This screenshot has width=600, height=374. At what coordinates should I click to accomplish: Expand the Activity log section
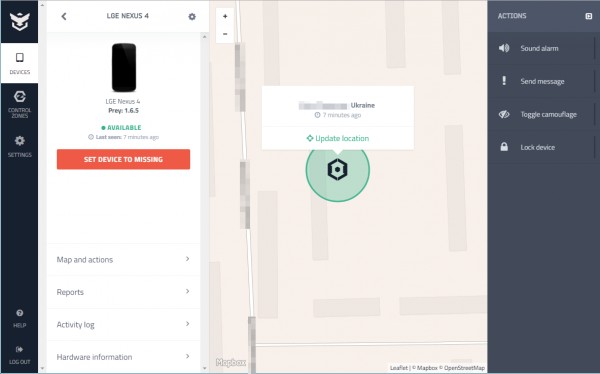123,325
